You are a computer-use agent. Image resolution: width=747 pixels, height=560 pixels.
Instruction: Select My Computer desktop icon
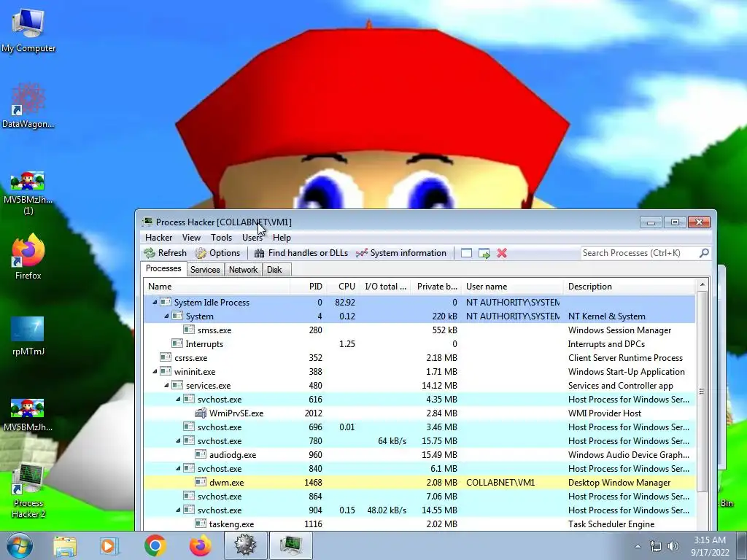click(x=28, y=31)
